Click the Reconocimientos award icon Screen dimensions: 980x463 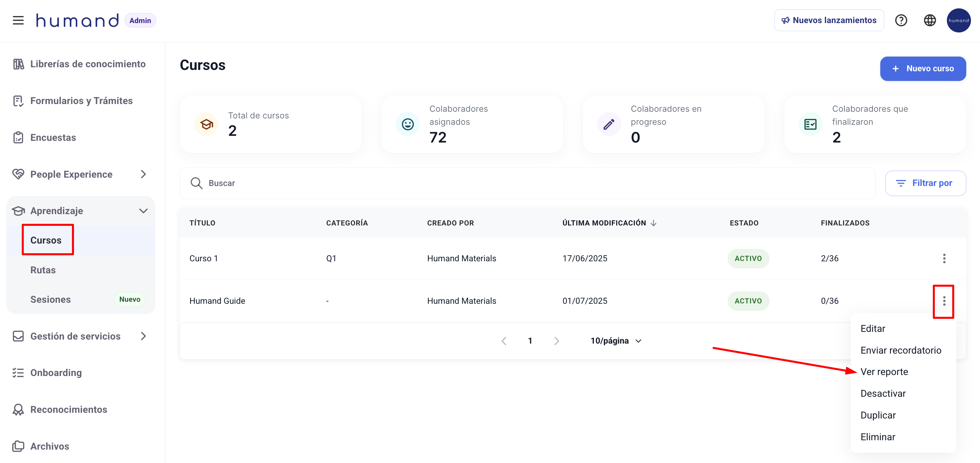pyautogui.click(x=18, y=409)
